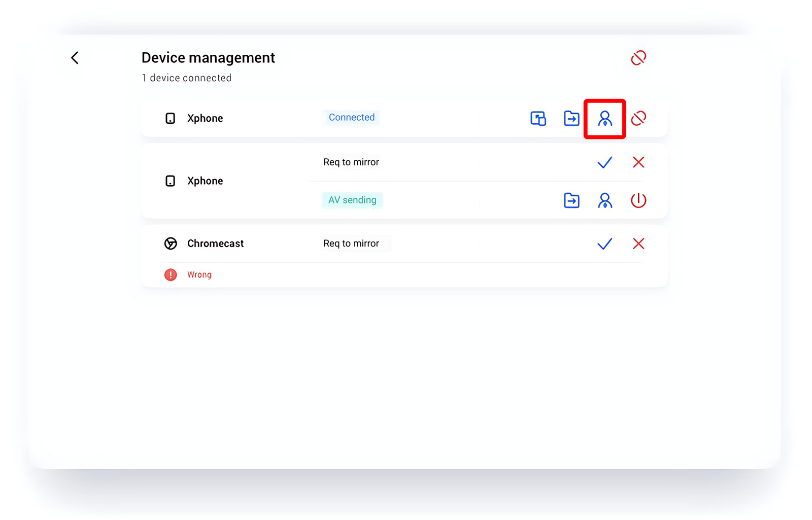Disconnect the connected Xphone via unlink icon
This screenshot has width=812, height=520.
[x=638, y=118]
